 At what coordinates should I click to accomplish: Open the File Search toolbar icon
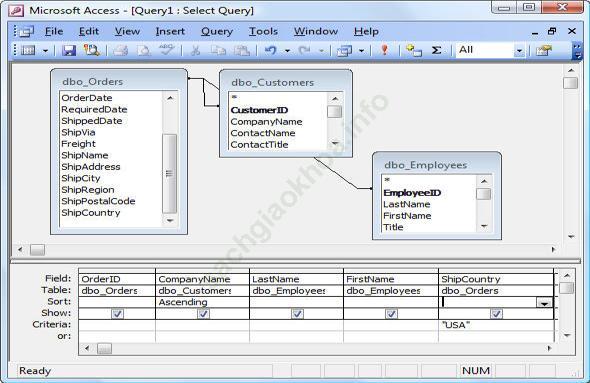[91, 50]
